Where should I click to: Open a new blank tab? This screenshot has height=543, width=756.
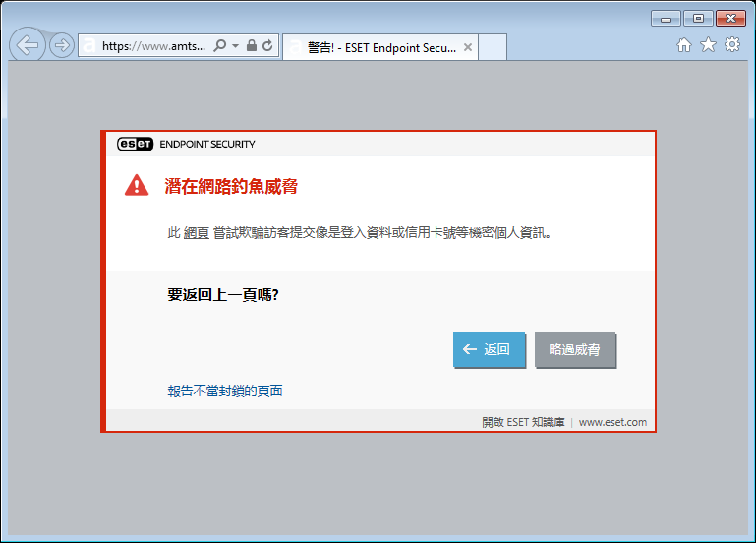[493, 47]
